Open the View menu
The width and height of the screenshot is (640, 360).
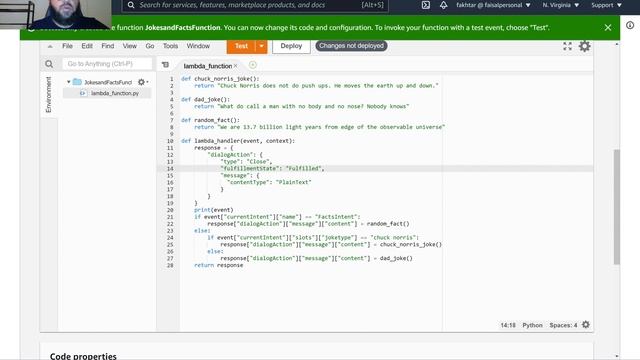tap(130, 46)
